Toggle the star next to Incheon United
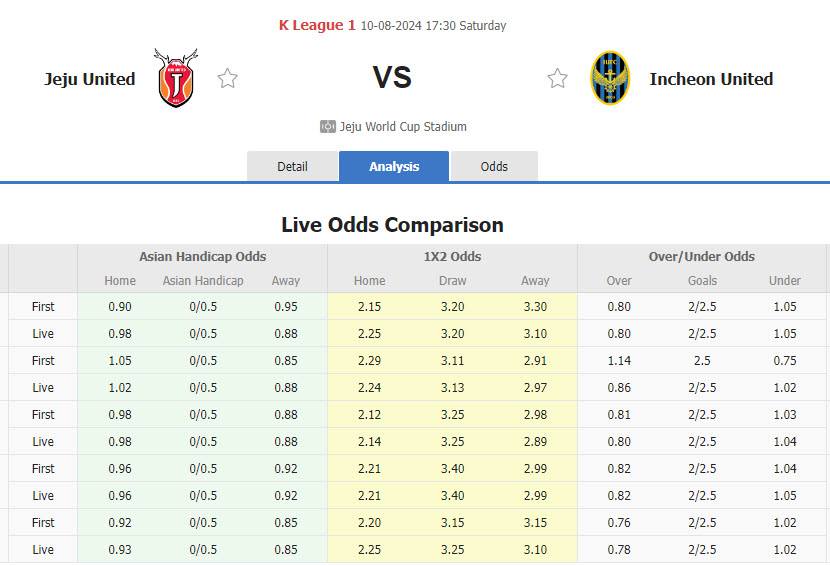830x566 pixels. tap(557, 78)
